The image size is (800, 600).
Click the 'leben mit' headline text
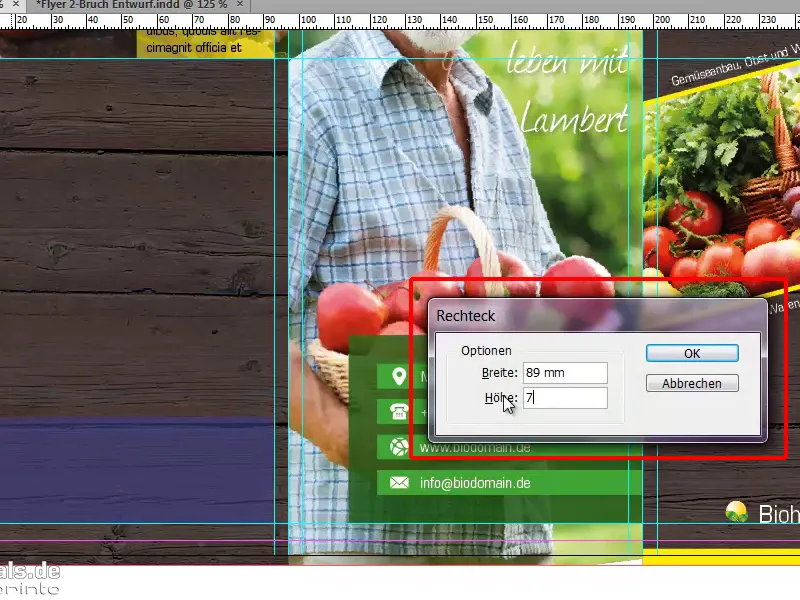(x=566, y=60)
